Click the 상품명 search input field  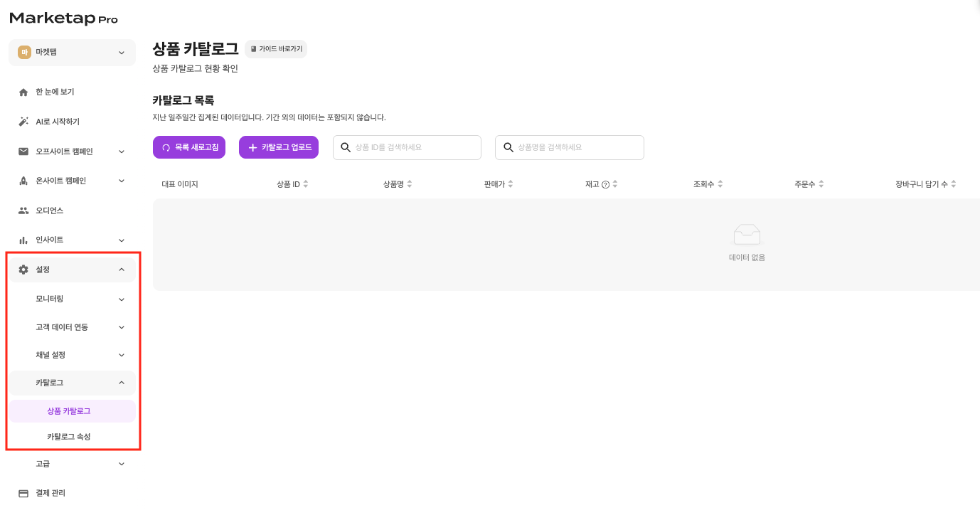[577, 147]
